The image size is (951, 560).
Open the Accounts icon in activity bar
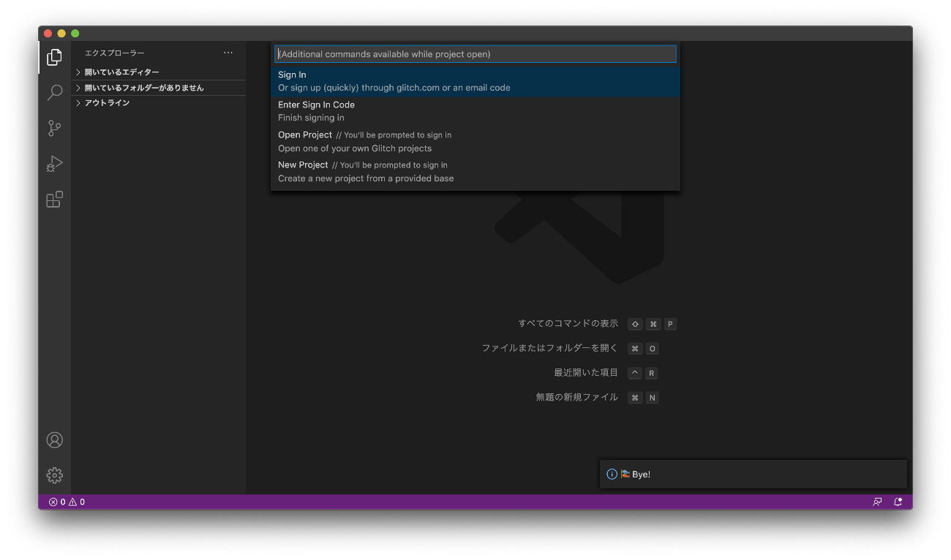54,439
